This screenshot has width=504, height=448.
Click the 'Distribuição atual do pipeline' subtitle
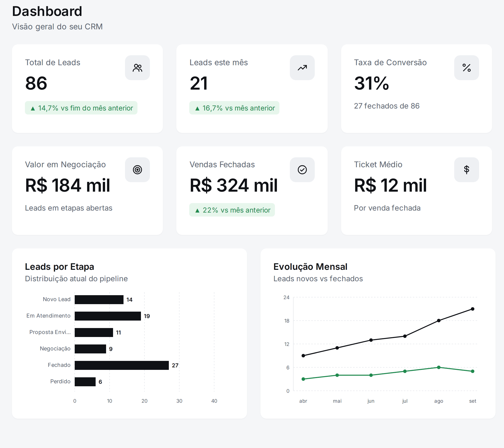76,279
